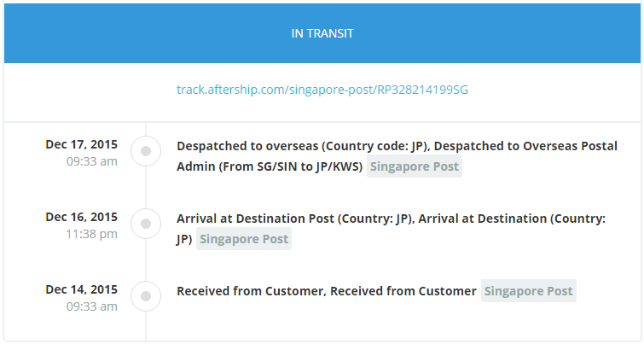This screenshot has height=344, width=644.
Task: Click Singapore Post badge on Despatched entry
Action: [x=415, y=167]
